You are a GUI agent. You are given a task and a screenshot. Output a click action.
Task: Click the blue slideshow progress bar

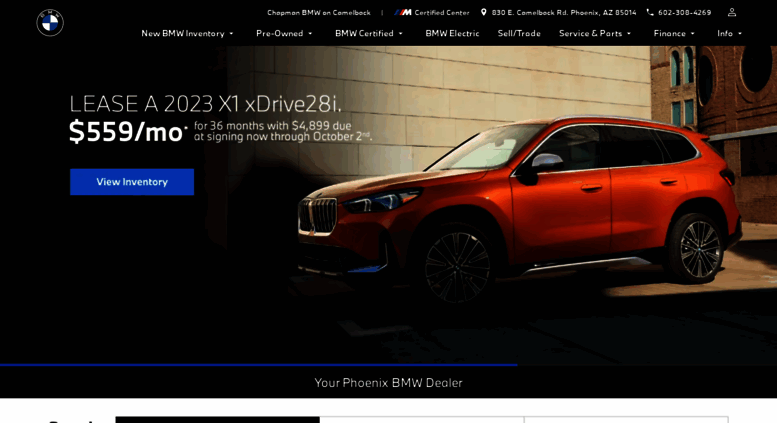[259, 365]
